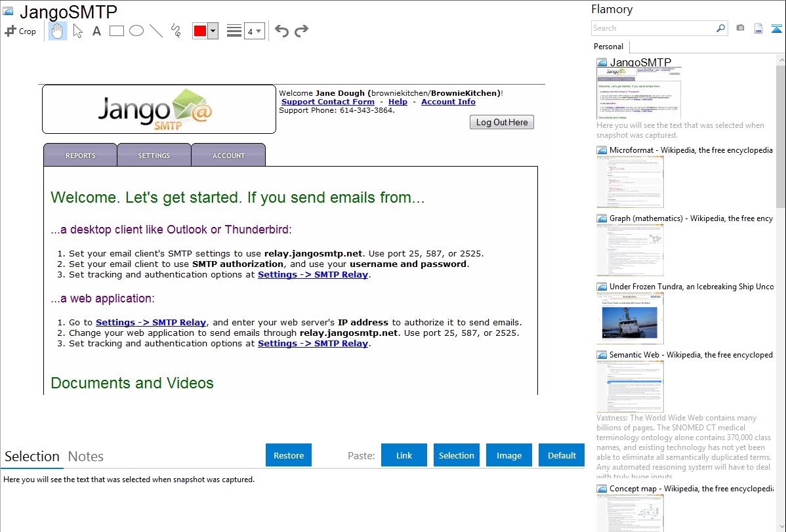This screenshot has width=786, height=532.
Task: Select the Concept map snapshot title
Action: click(x=692, y=488)
